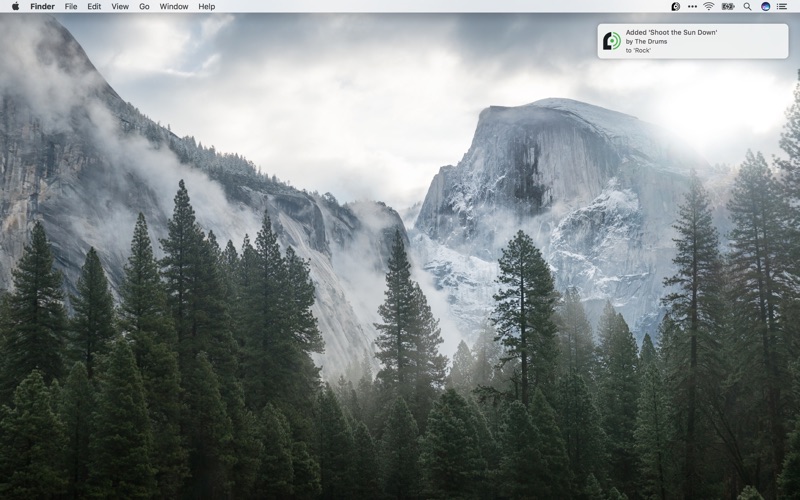This screenshot has height=500, width=800.
Task: Open the View menu
Action: tap(120, 7)
